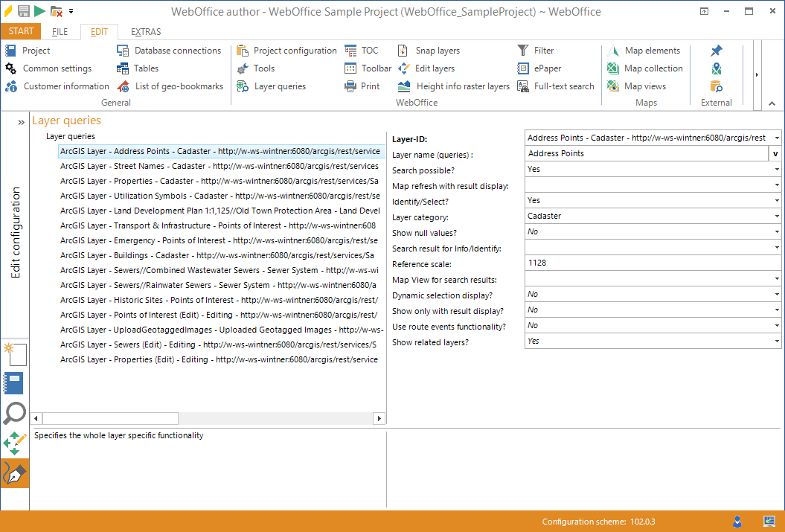Change the Layer category dropdown from Cadaster
Image resolution: width=785 pixels, height=532 pixels.
(777, 216)
